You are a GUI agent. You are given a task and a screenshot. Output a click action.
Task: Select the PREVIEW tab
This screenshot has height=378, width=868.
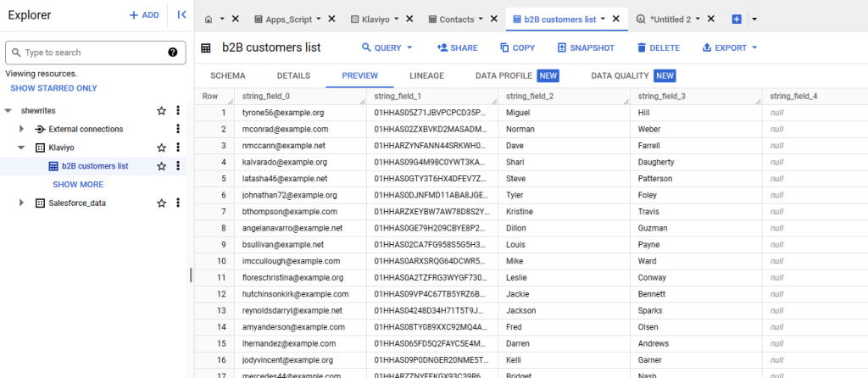click(x=359, y=75)
